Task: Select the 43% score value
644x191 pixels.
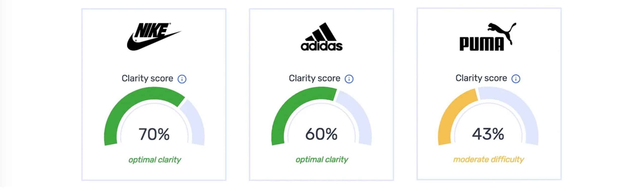Action: [488, 134]
